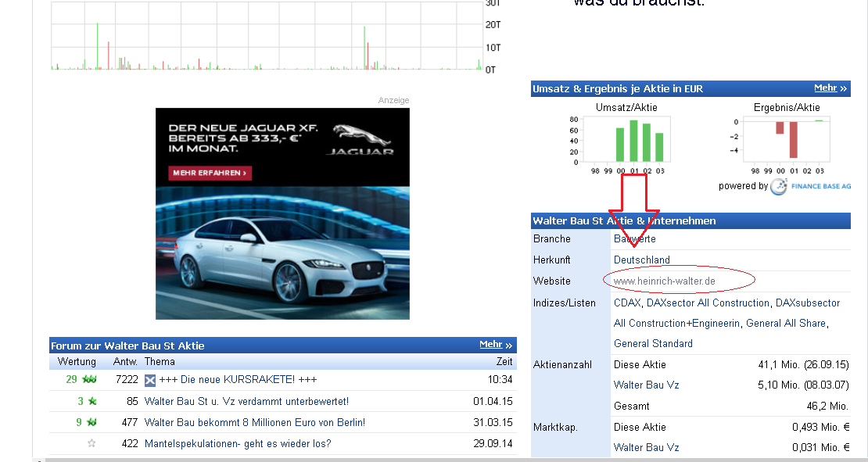Click reply count 7222
The image size is (868, 462).
[127, 380]
